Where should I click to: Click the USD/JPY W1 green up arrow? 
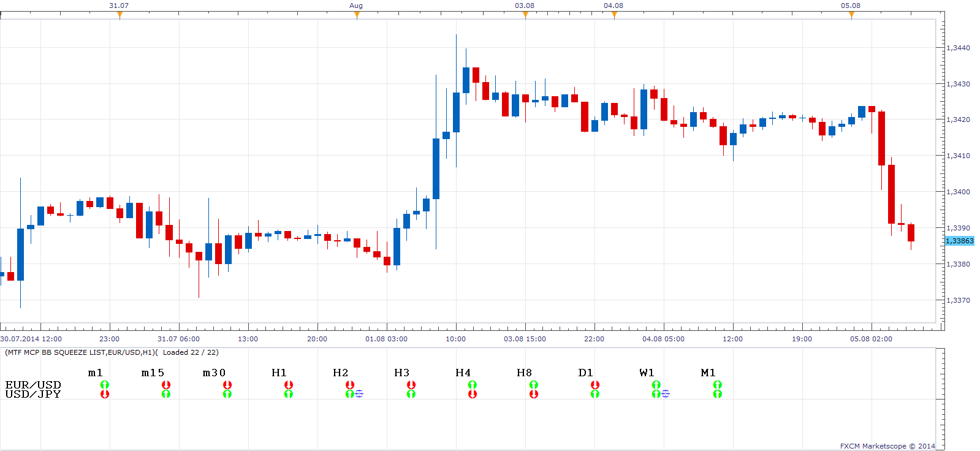coord(656,393)
